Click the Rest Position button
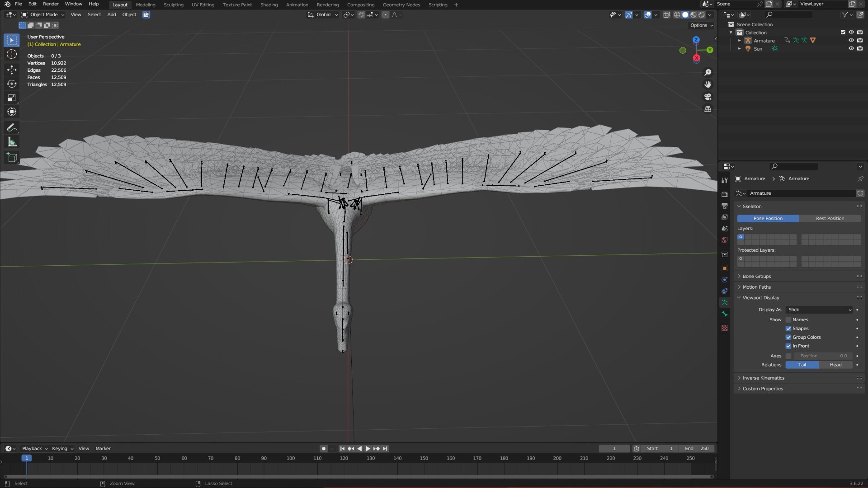This screenshot has height=488, width=868. point(830,219)
